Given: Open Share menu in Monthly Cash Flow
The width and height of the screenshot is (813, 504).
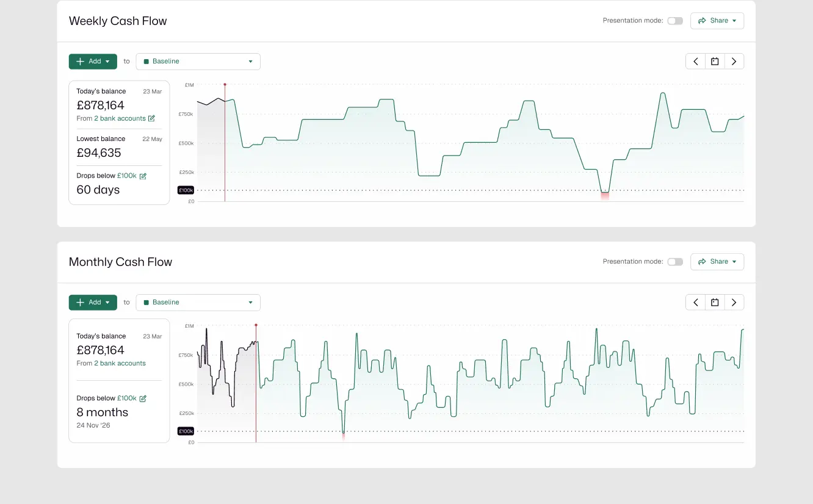Looking at the screenshot, I should tap(717, 262).
